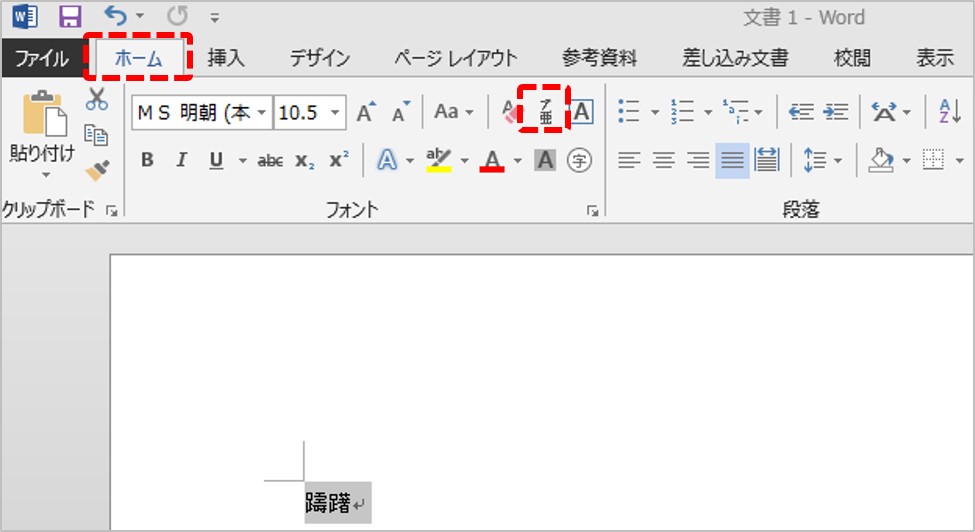The height and width of the screenshot is (532, 975).
Task: Open the 参考資料 tab
Action: click(x=599, y=58)
